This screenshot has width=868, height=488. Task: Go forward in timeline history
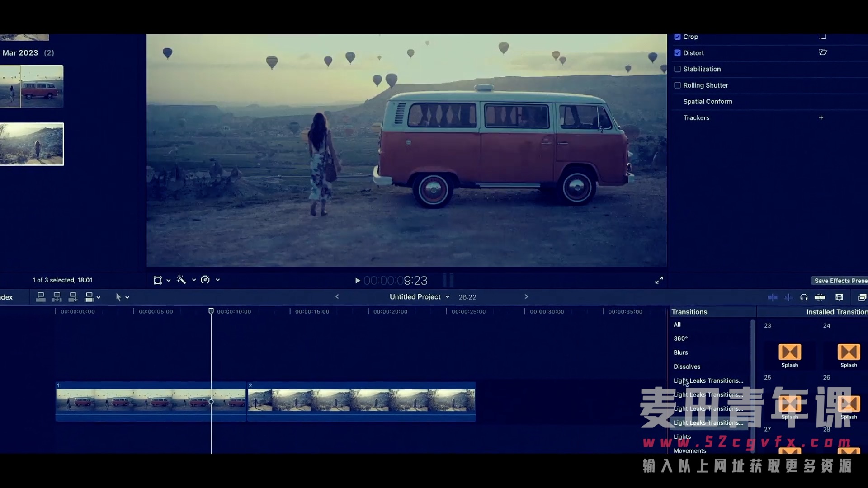pos(526,297)
